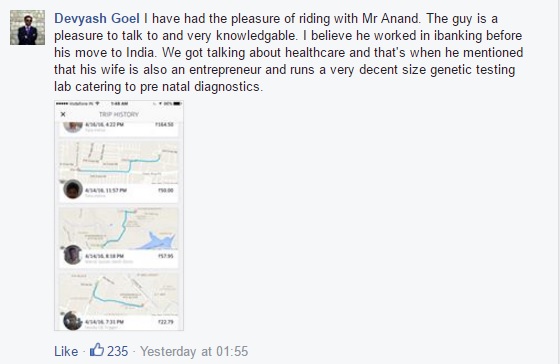Click the Like link under the comment
The height and width of the screenshot is (364, 560).
66,351
